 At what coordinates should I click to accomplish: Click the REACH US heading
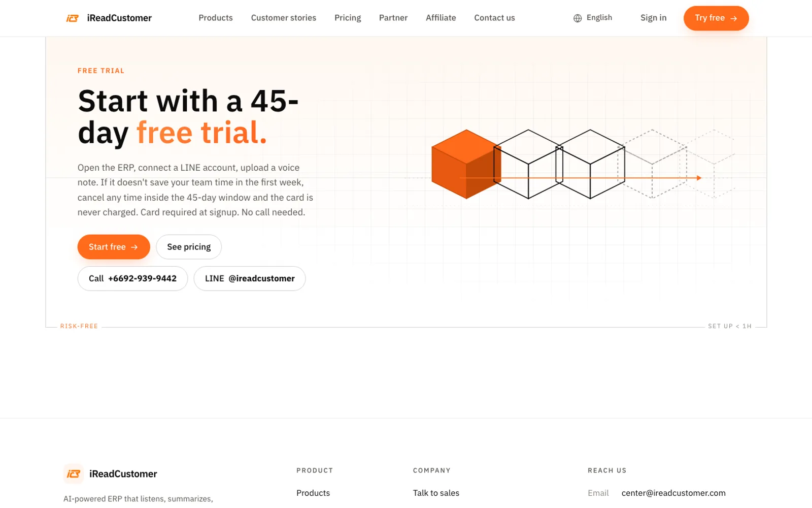coord(607,470)
